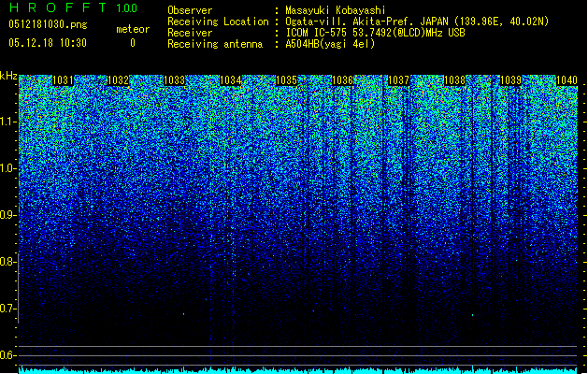Click the 1040 time marker
588x374 pixels.
pos(566,80)
